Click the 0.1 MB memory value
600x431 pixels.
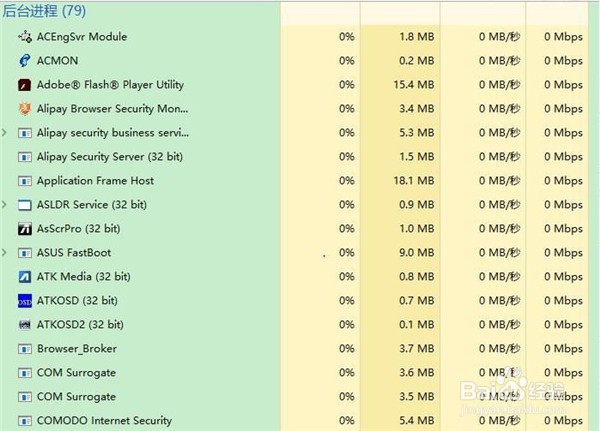coord(417,325)
